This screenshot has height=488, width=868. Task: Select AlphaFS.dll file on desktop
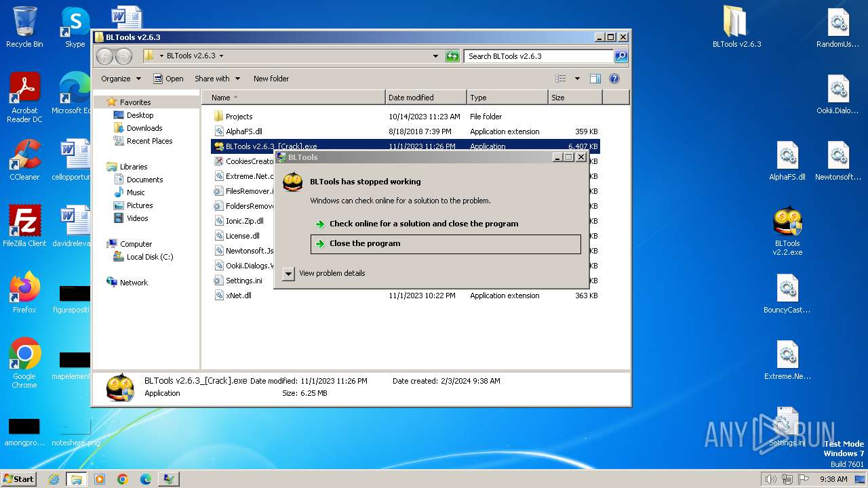point(787,160)
